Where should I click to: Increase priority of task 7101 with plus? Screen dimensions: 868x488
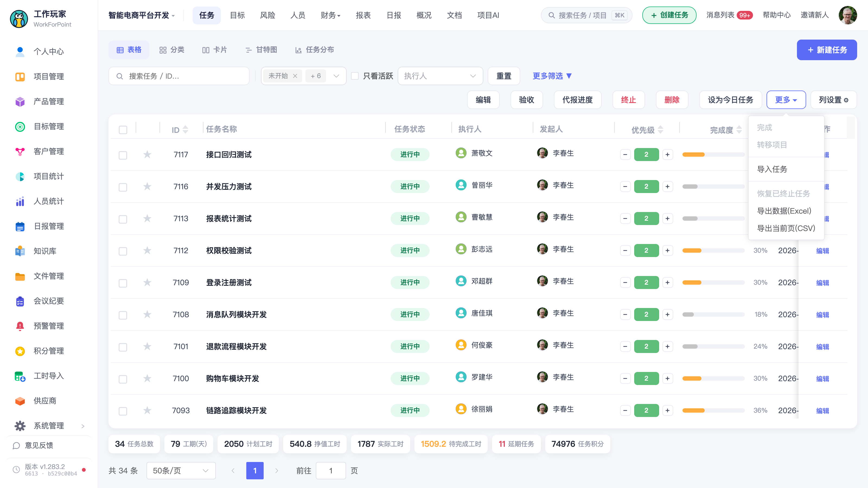coord(668,346)
